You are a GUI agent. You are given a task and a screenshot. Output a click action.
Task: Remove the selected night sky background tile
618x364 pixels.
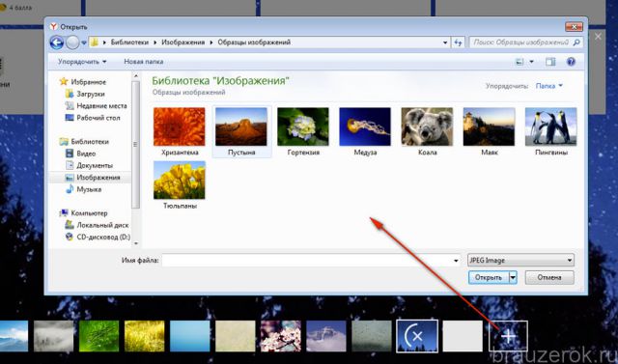[x=417, y=336]
